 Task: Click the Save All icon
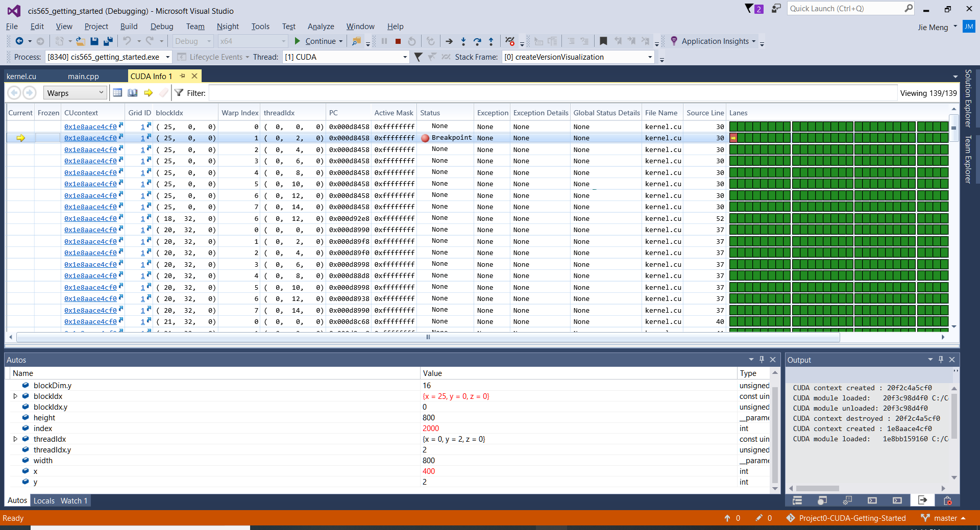pos(108,41)
